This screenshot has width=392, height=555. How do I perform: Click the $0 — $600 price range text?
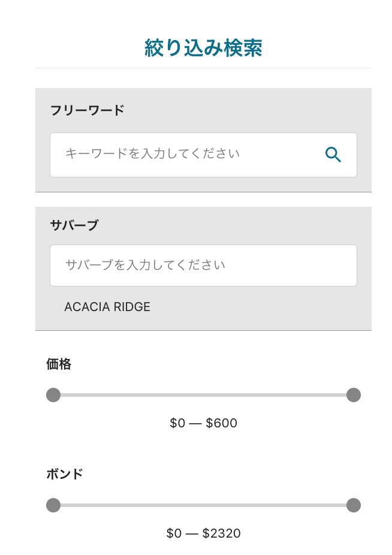coord(203,423)
